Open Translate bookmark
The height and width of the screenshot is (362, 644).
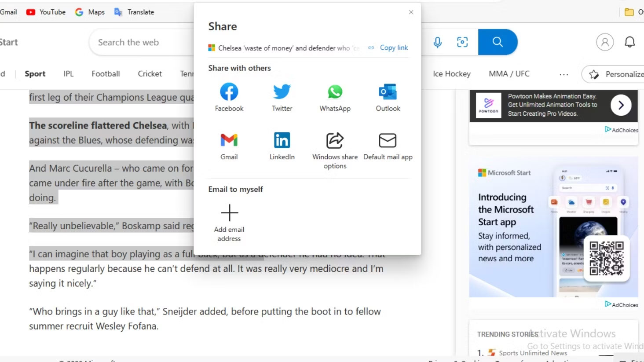134,12
